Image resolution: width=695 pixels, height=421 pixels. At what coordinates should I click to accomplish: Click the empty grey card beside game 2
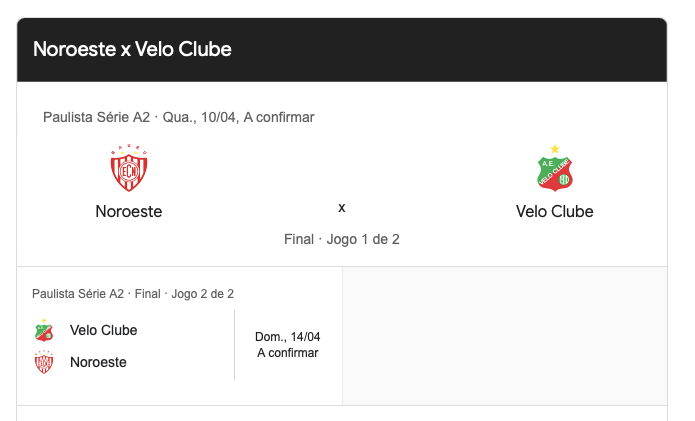point(504,336)
